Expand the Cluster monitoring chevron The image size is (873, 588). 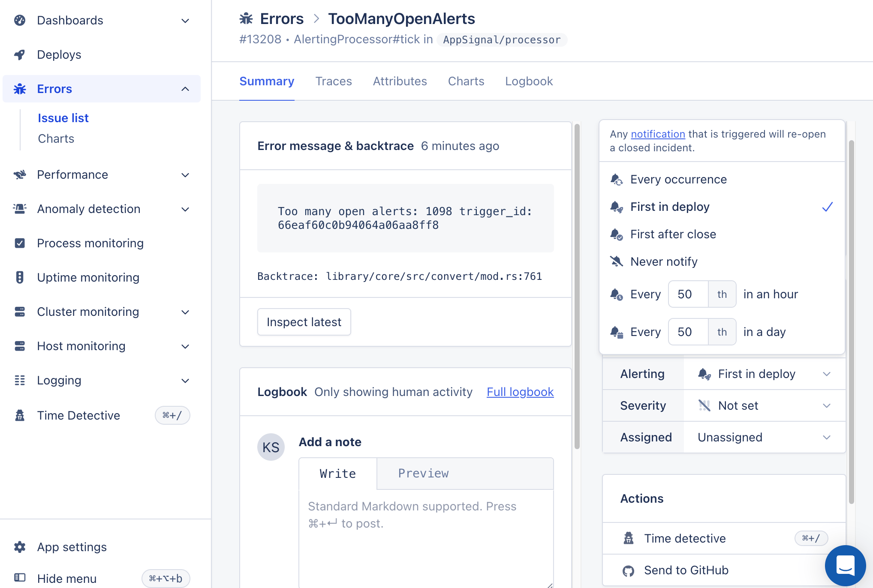(185, 312)
